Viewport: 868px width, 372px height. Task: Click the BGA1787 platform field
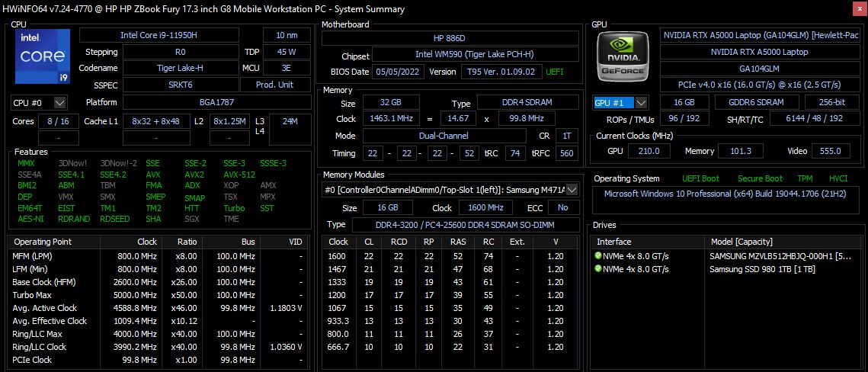(x=216, y=102)
